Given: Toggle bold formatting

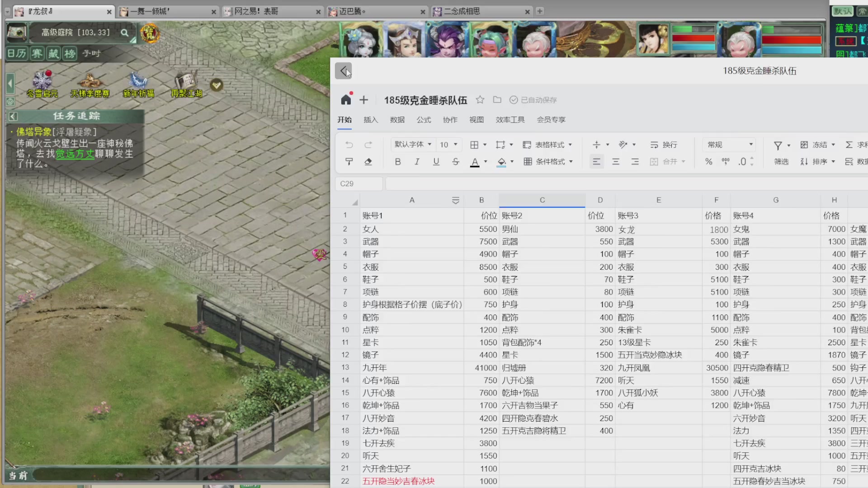Looking at the screenshot, I should pyautogui.click(x=398, y=162).
